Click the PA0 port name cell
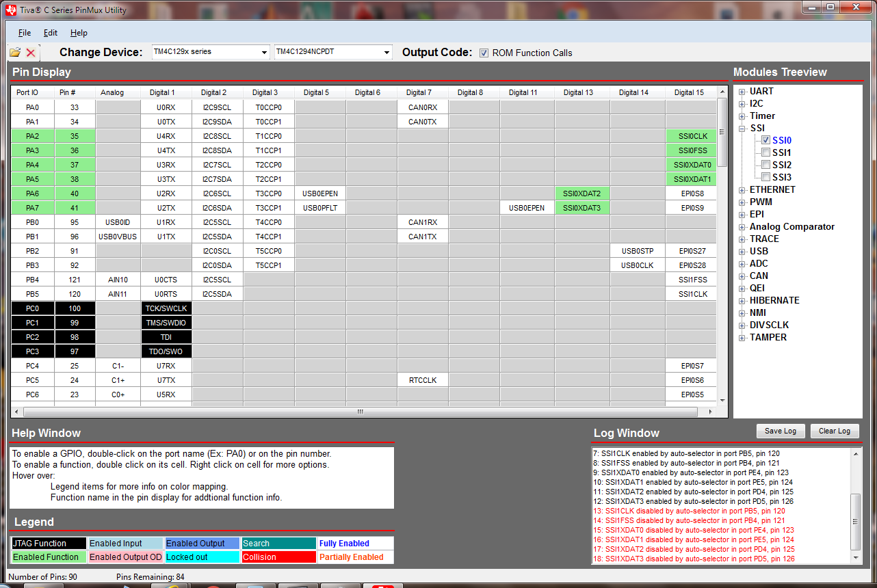This screenshot has width=877, height=588. click(x=32, y=107)
